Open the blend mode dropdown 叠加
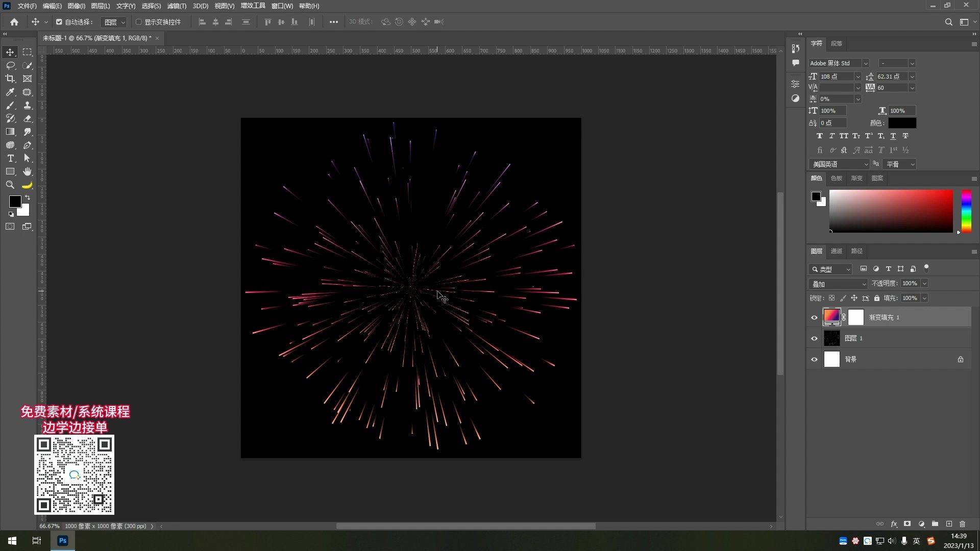980x551 pixels. coord(838,284)
